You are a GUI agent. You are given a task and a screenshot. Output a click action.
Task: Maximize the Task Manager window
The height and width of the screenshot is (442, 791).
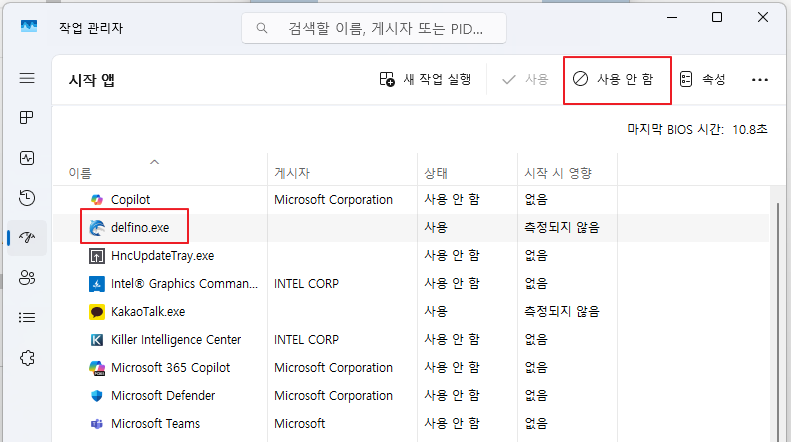717,17
